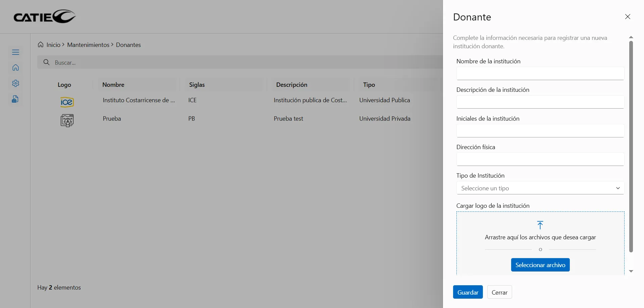Go to the Mantenimientos breadcrumb

[x=88, y=45]
